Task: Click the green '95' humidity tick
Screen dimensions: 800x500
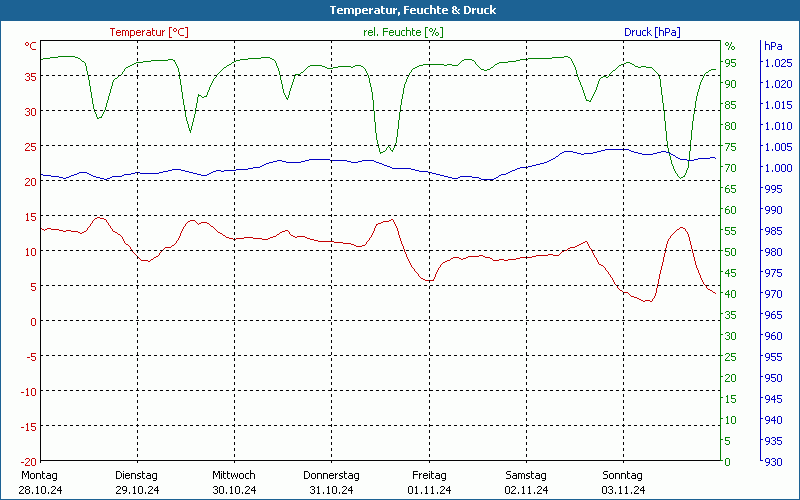Action: pos(731,63)
